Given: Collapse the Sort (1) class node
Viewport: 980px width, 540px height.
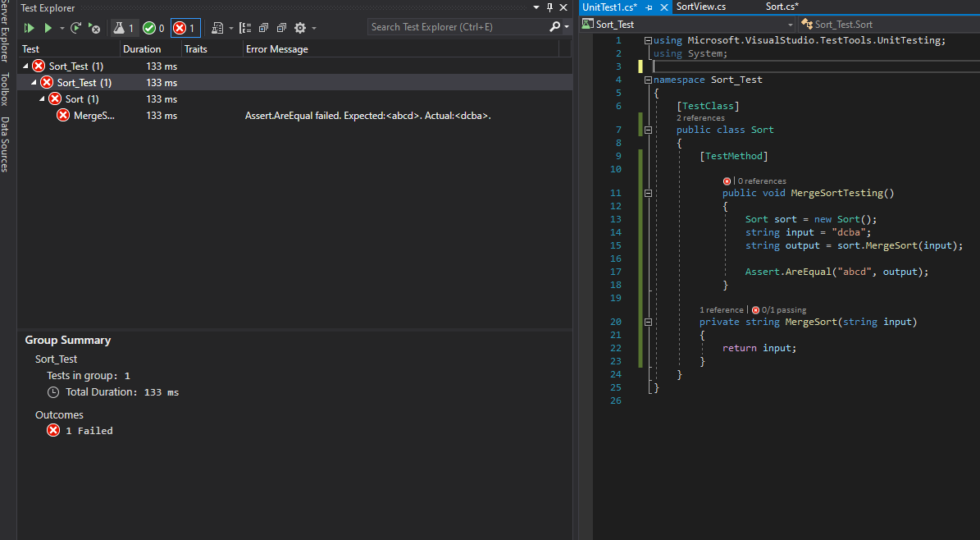Looking at the screenshot, I should coord(42,98).
